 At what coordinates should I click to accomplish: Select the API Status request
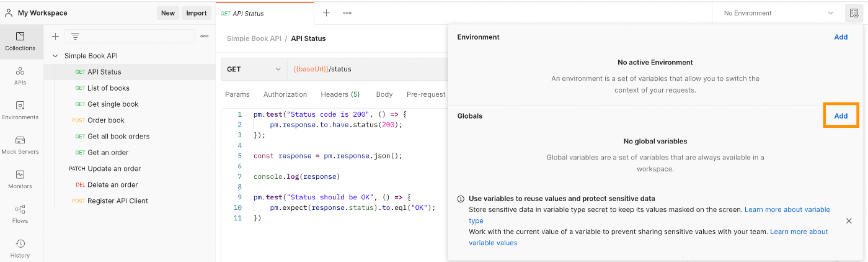[x=130, y=72]
